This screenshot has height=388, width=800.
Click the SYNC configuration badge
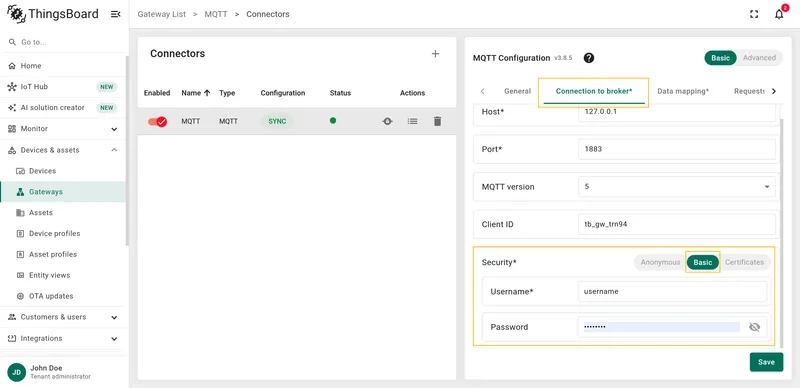coord(277,122)
